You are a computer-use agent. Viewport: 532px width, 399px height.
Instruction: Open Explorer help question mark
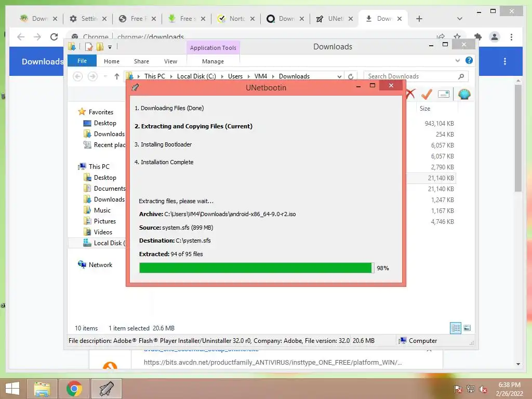coord(469,60)
